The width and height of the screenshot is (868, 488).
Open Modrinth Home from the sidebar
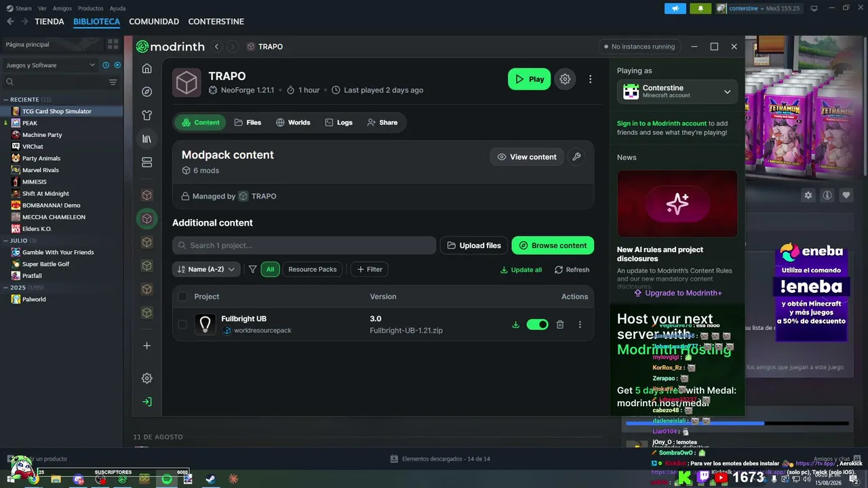point(146,68)
